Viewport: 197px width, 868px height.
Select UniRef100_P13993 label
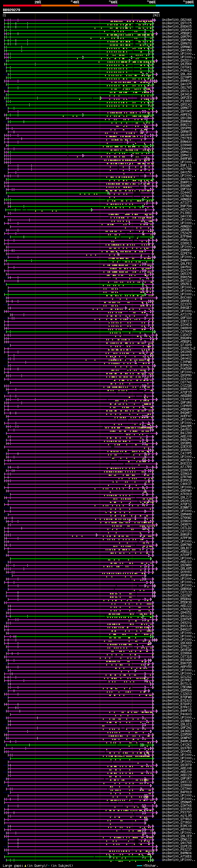[177, 101]
